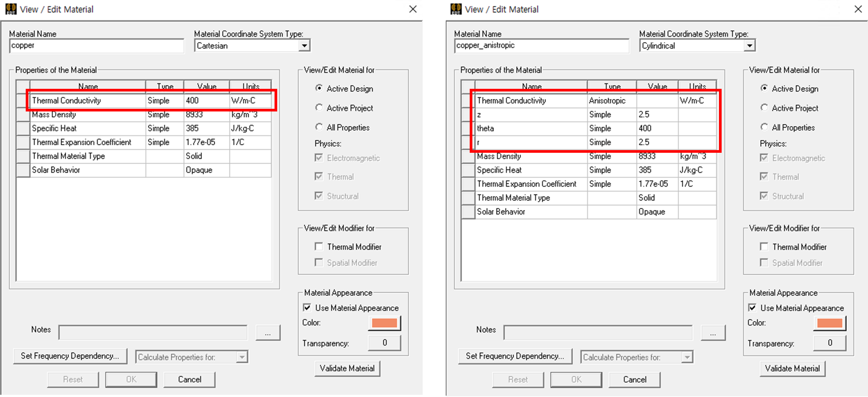Close the copper_anistropic material dialog
Image resolution: width=868 pixels, height=397 pixels.
tap(858, 9)
